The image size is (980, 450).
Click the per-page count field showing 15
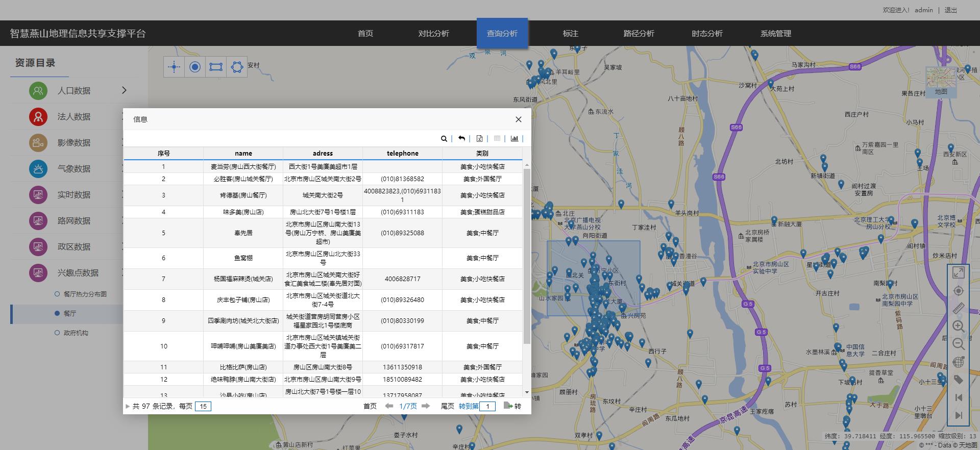pos(203,407)
